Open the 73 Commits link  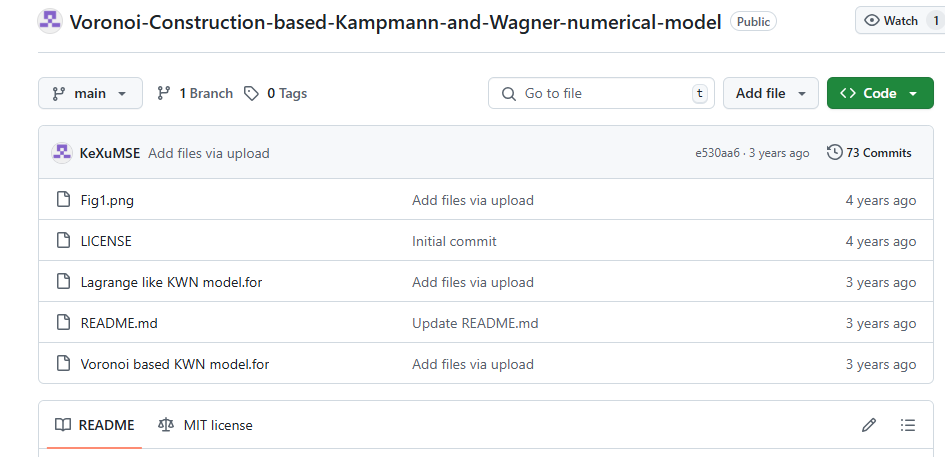(x=869, y=153)
